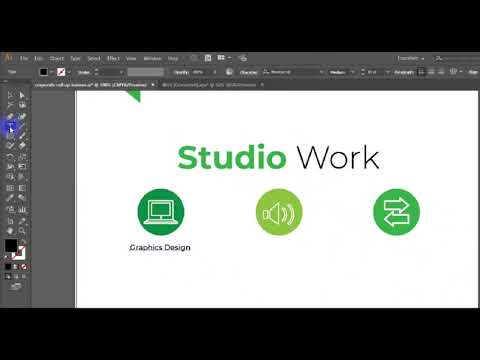Click the Graphics Design text on canvas
Screen dimensions: 480x360
(x=160, y=248)
